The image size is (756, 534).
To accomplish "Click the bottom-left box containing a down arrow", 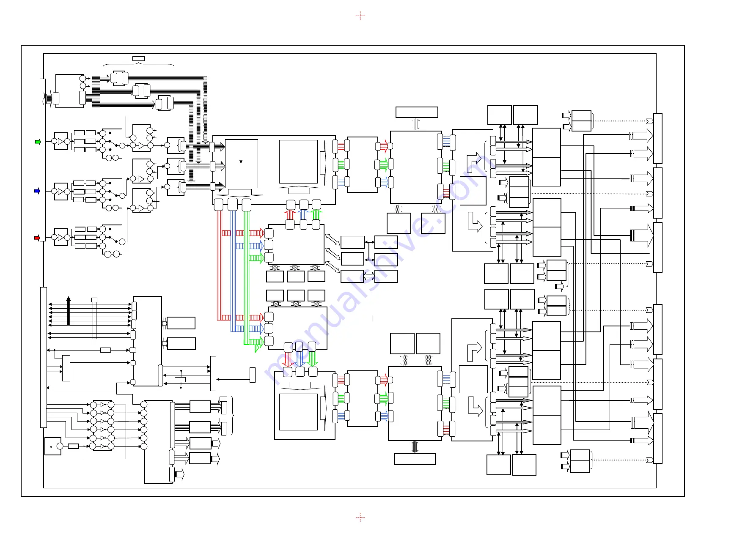I will click(53, 446).
